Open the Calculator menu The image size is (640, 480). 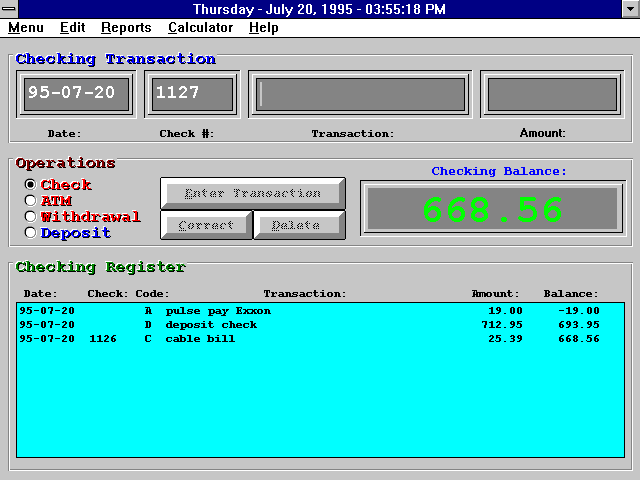(200, 28)
